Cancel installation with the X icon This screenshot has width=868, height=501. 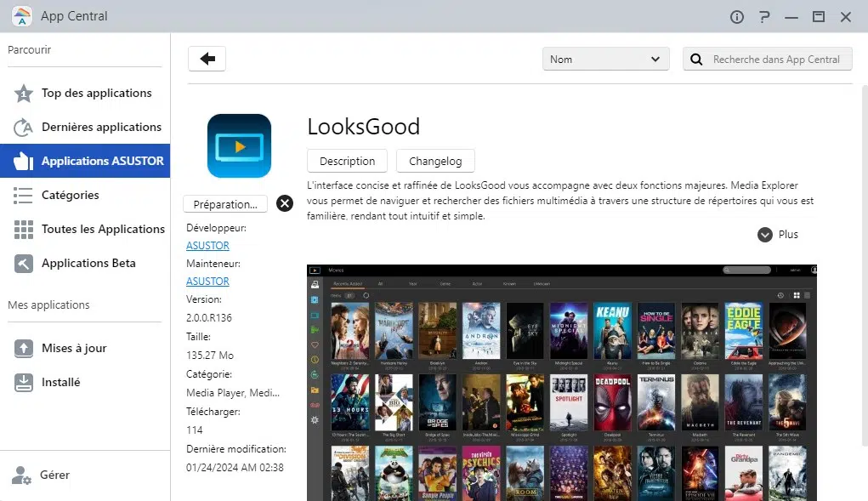tap(285, 203)
